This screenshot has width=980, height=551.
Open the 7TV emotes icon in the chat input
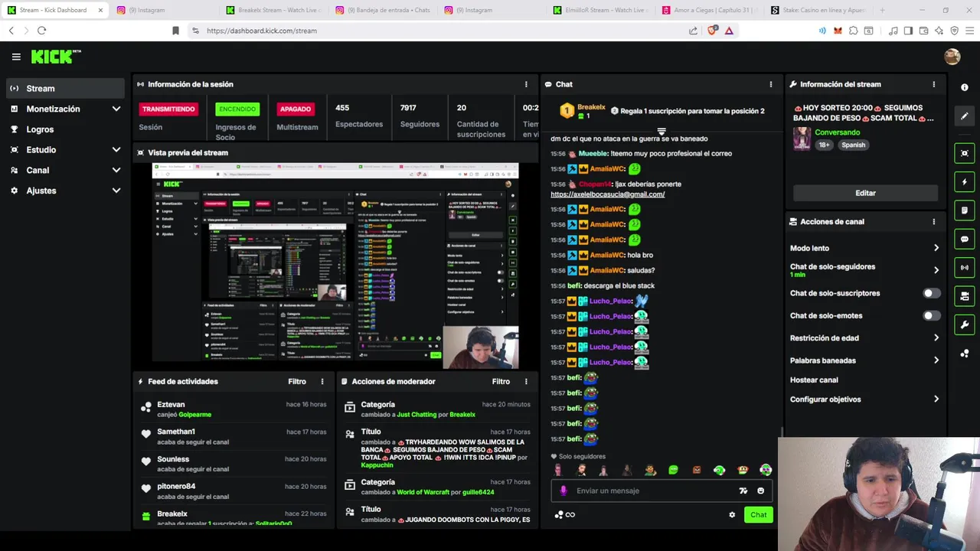(743, 491)
